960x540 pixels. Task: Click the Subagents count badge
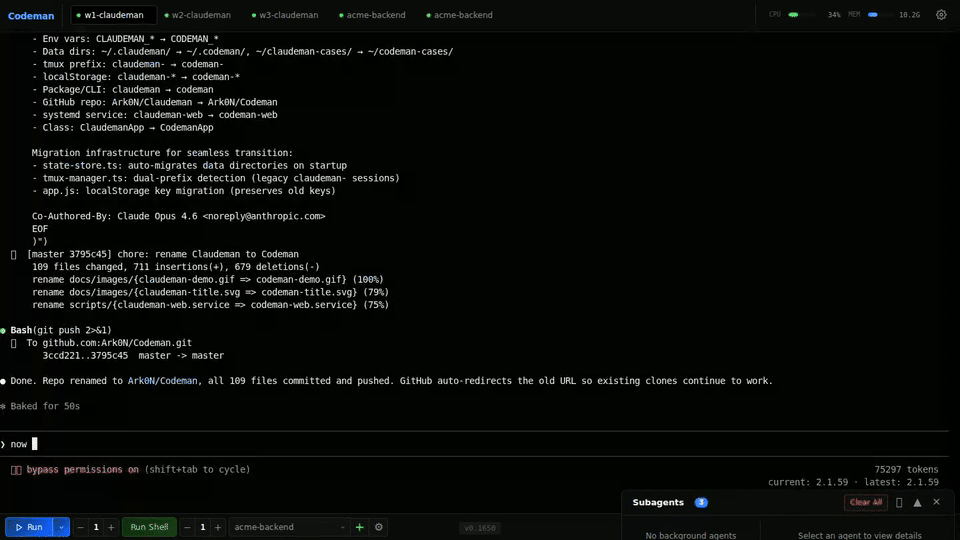701,503
